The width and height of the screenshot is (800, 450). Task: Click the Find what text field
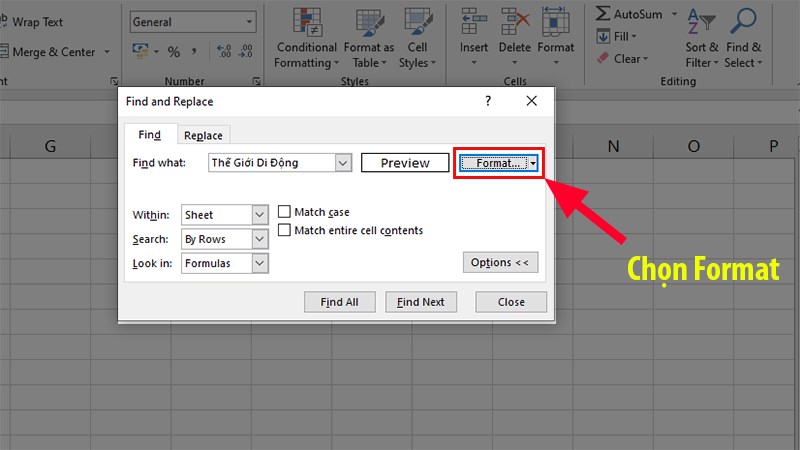click(x=270, y=163)
